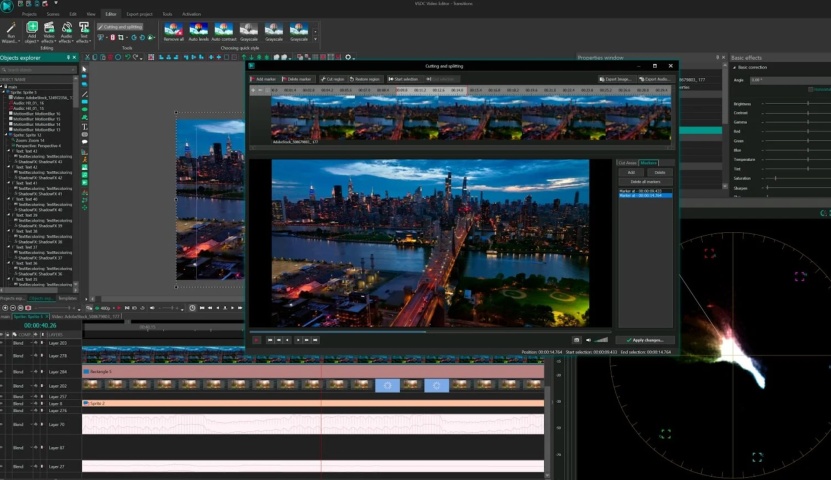This screenshot has width=831, height=480.
Task: Jump to start in cutting dialog playback
Action: 270,340
